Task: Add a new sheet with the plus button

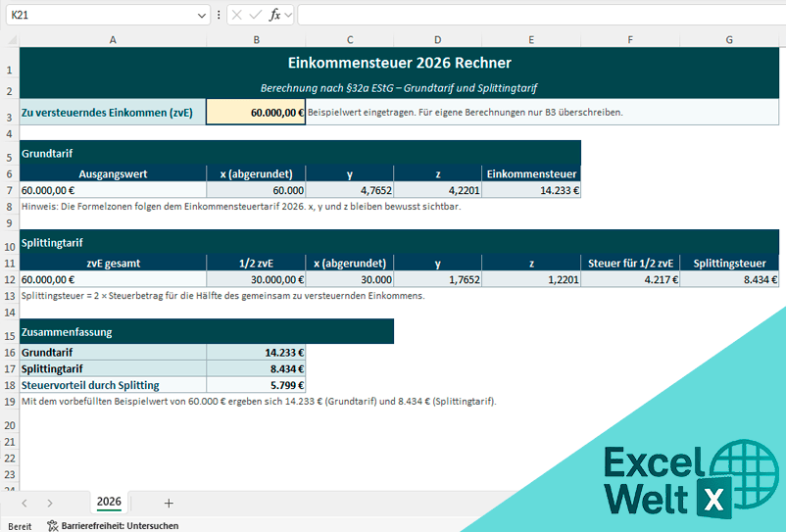Action: click(x=169, y=503)
